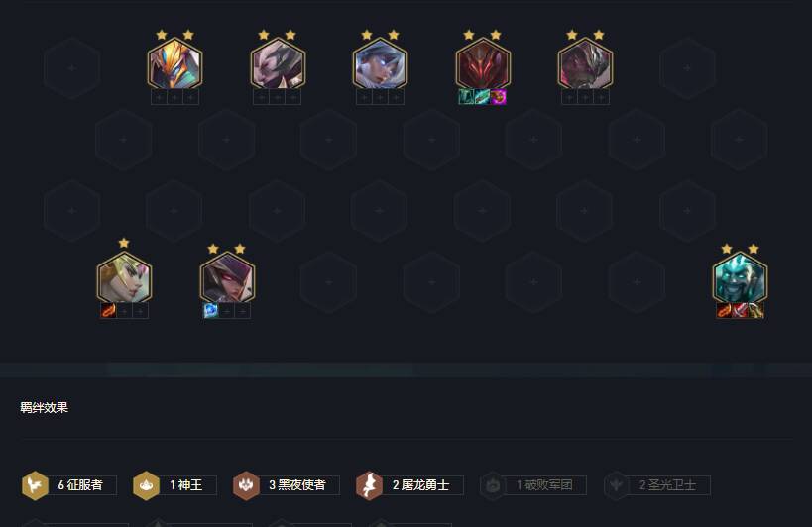Select the silver-helmeted champion in top row

[585, 64]
